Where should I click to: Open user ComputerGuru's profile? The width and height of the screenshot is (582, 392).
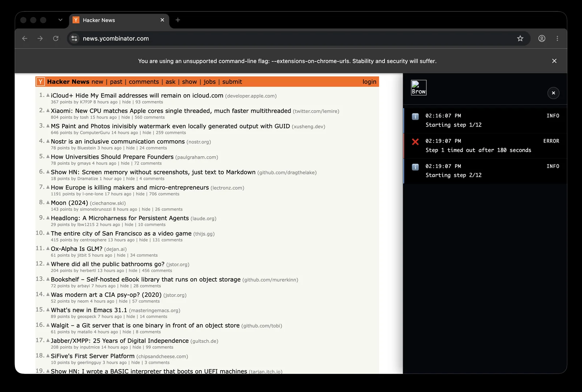point(95,133)
